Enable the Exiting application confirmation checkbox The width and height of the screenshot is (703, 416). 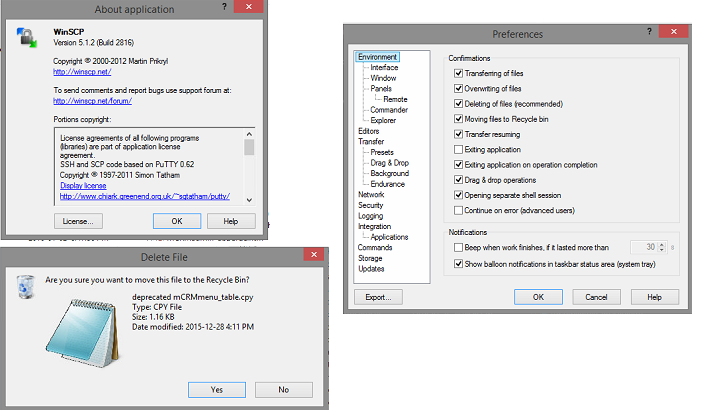click(458, 149)
